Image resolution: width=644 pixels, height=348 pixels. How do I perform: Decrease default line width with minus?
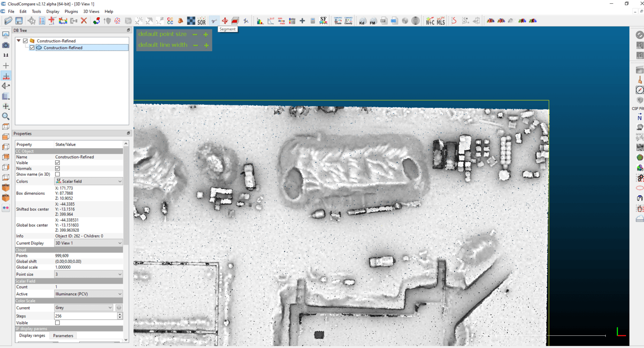(195, 45)
